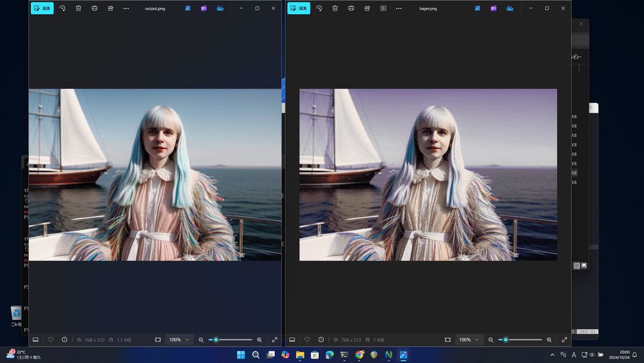Open the more options menu in output.png window
644x363 pixels.
[x=126, y=8]
